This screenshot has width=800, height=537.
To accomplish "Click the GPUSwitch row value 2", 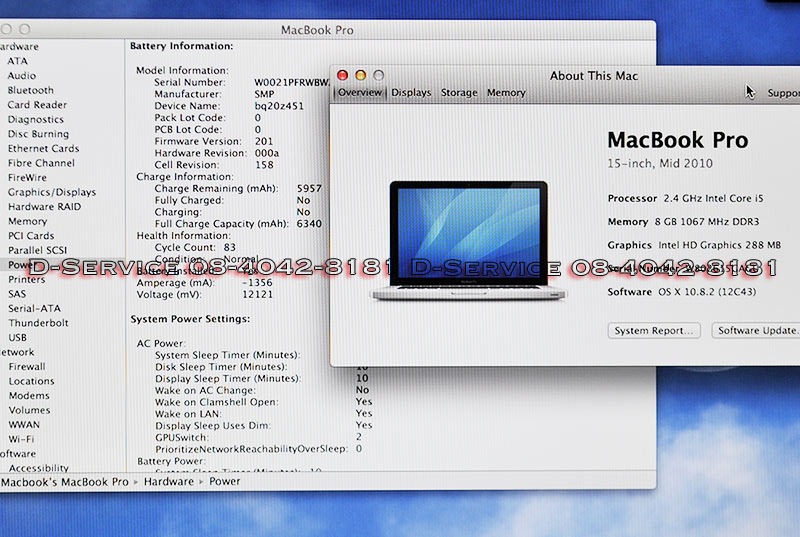I will [359, 437].
